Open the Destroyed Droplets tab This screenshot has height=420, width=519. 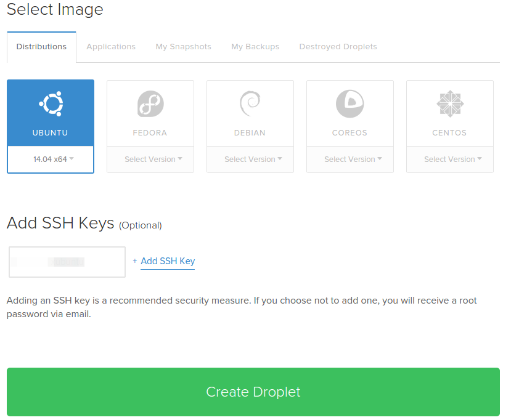(x=338, y=47)
